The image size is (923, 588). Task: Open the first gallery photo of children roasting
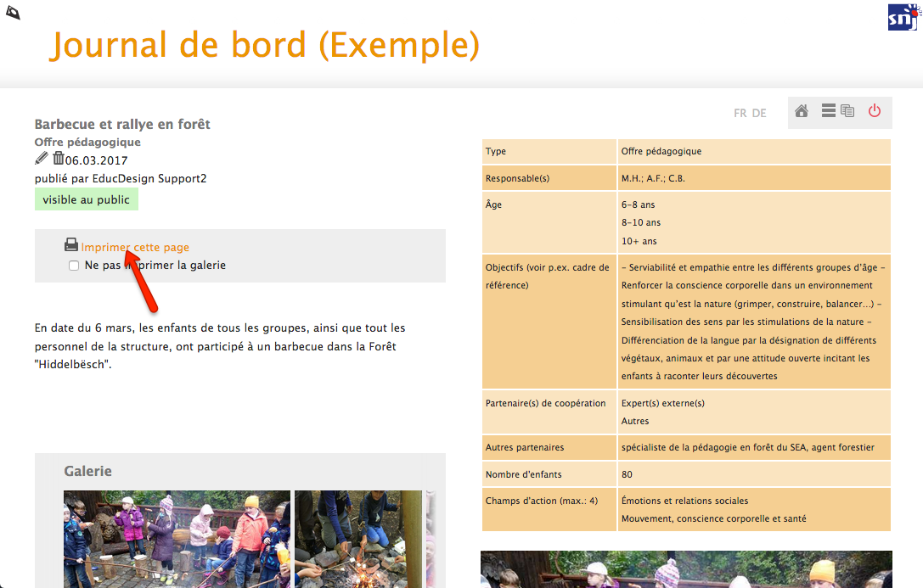pos(176,540)
